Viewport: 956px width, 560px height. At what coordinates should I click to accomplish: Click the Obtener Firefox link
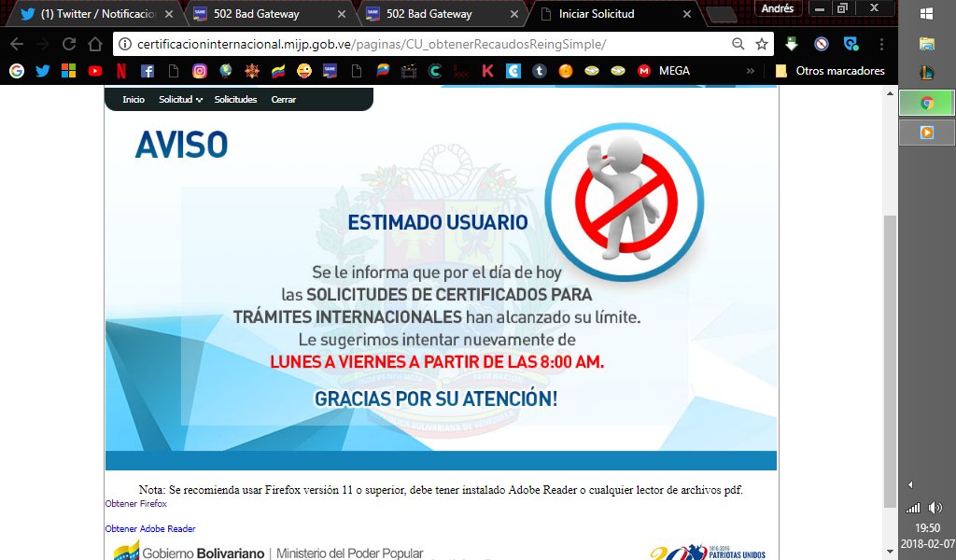[136, 503]
